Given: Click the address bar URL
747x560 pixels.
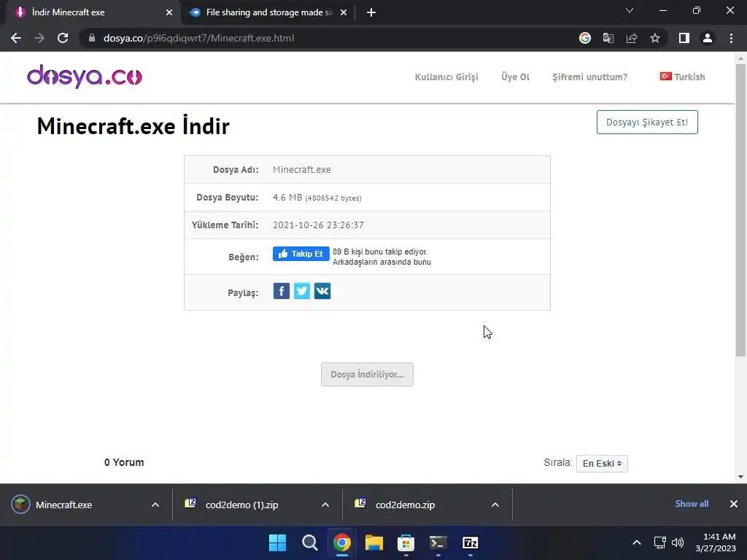Looking at the screenshot, I should click(x=198, y=38).
